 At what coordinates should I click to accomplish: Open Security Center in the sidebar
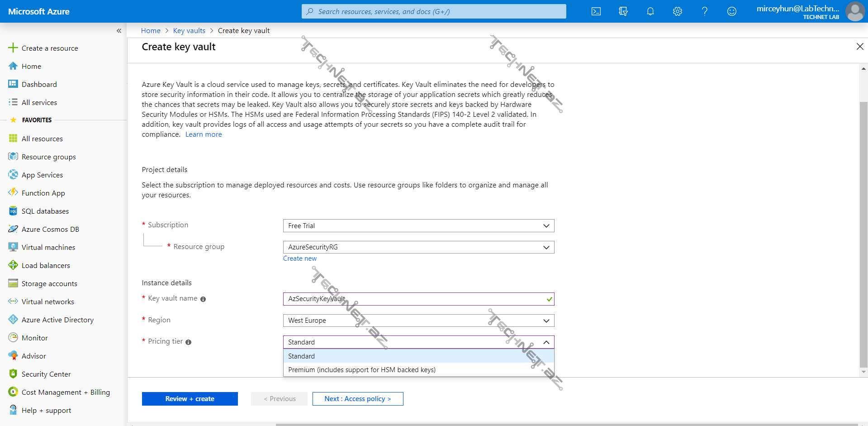tap(46, 374)
